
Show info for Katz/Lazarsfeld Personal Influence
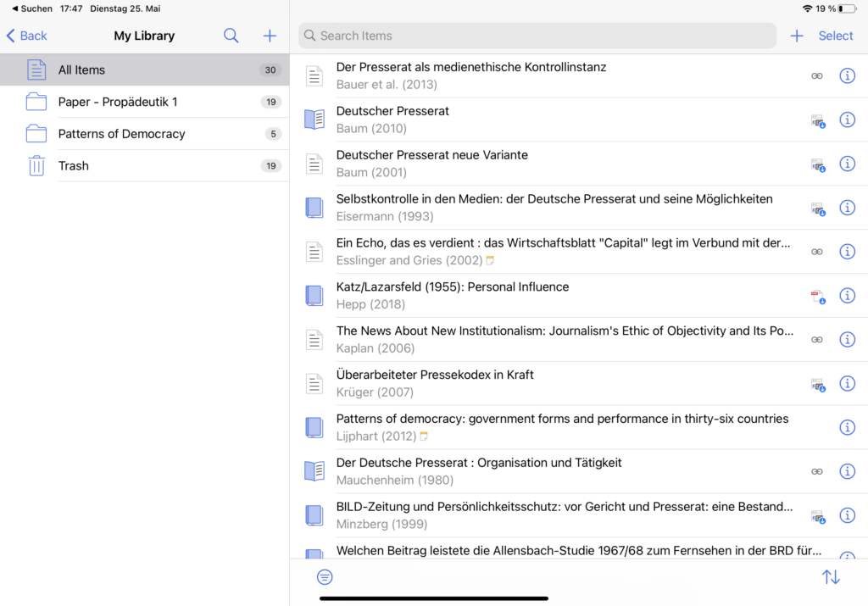pos(848,296)
